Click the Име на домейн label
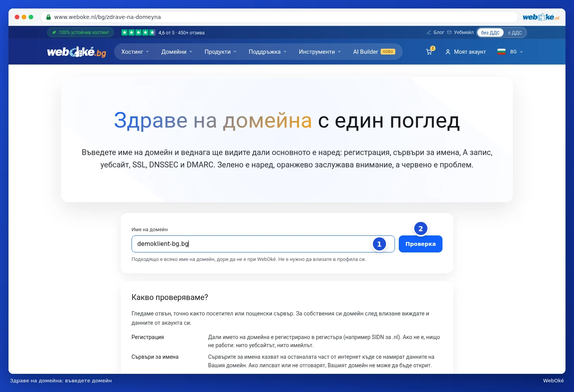 tap(150, 230)
